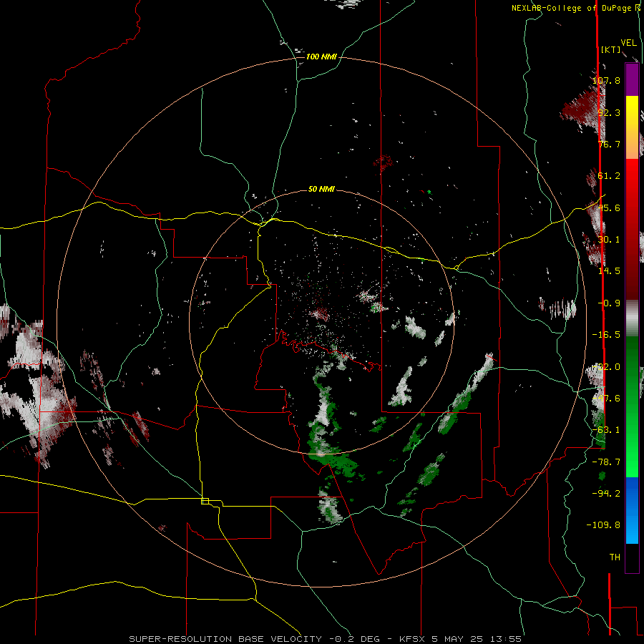Click the 13:55 timestamp
This screenshot has width=644, height=644.
[506, 639]
